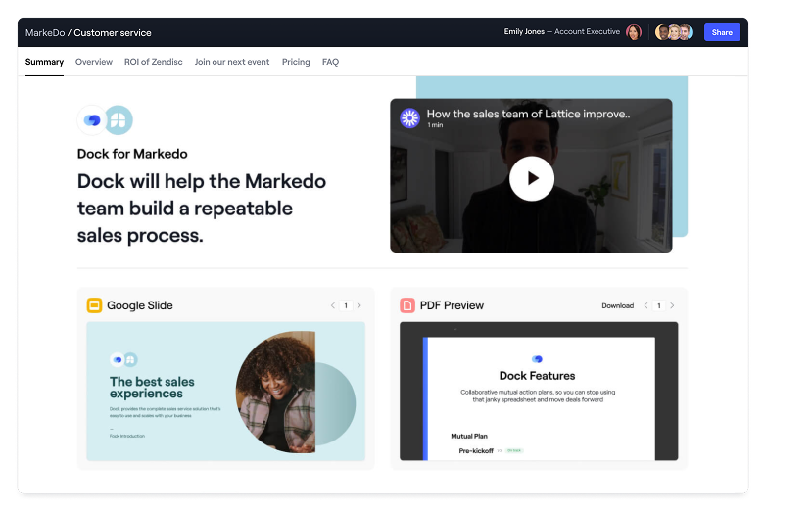Advance to next PDF Preview page

click(672, 305)
